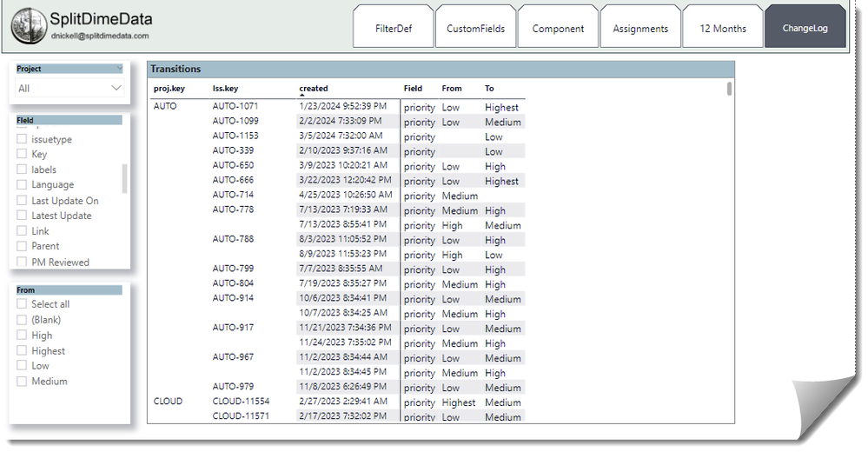This screenshot has width=868, height=452.
Task: Enable the Language field checkbox
Action: tap(22, 184)
